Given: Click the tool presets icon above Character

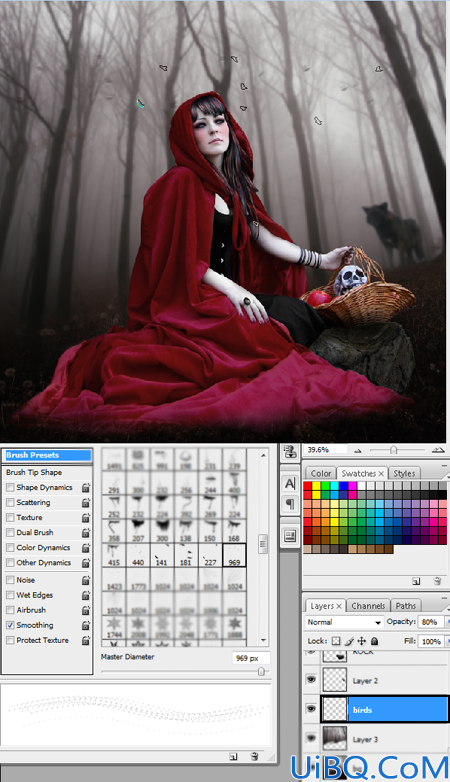Looking at the screenshot, I should pos(290,452).
